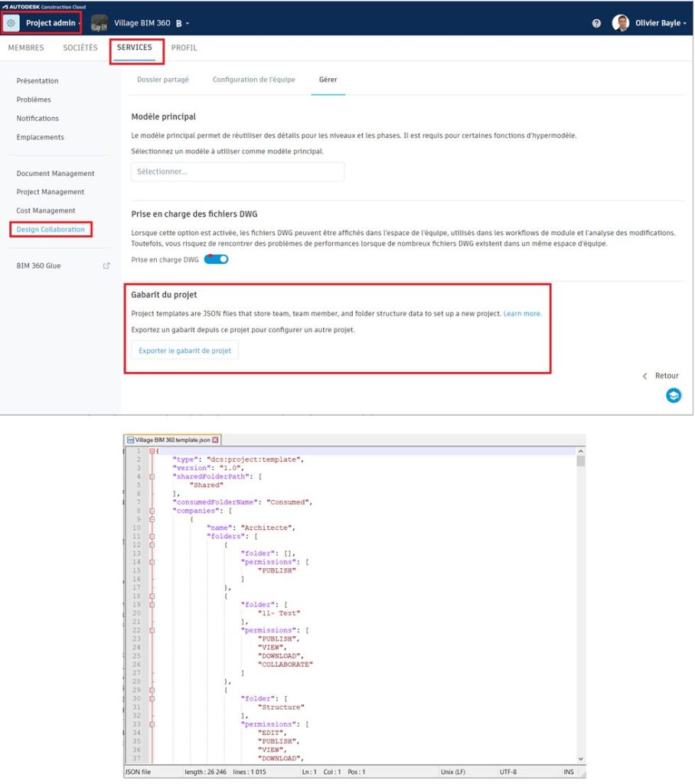Click the "Consumed" folder name value
Screen dimensions: 695x784
point(289,502)
